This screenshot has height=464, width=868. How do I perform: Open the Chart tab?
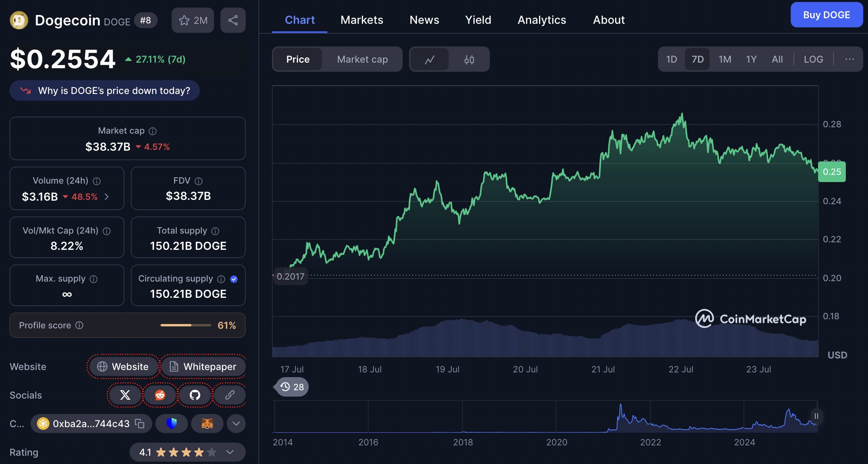point(300,20)
